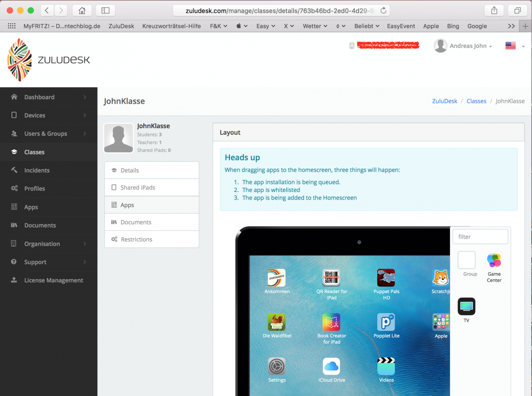Switch to the class Apps tab
The height and width of the screenshot is (396, 532).
tap(152, 205)
